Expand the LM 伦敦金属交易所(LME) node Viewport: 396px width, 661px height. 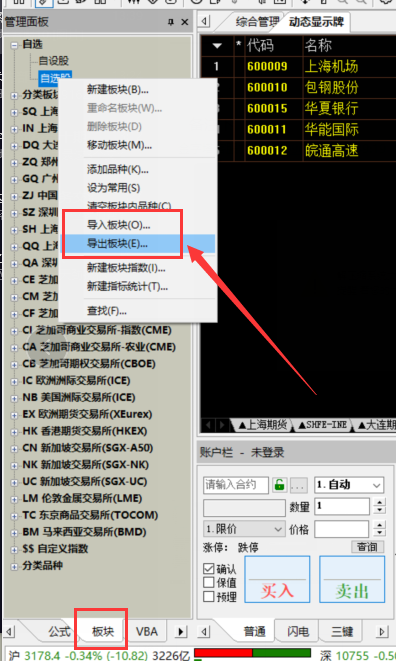[x=14, y=499]
